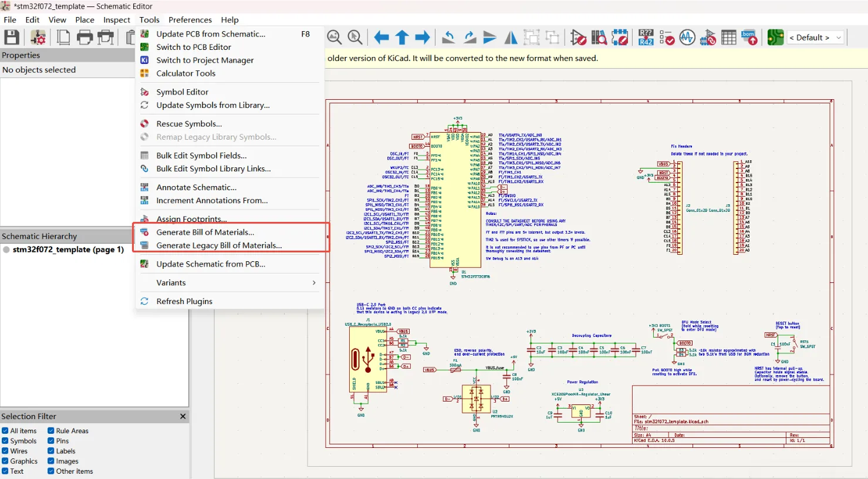Click Annotate Schematic R?? R42 icon
Image resolution: width=868 pixels, height=479 pixels.
(x=646, y=38)
